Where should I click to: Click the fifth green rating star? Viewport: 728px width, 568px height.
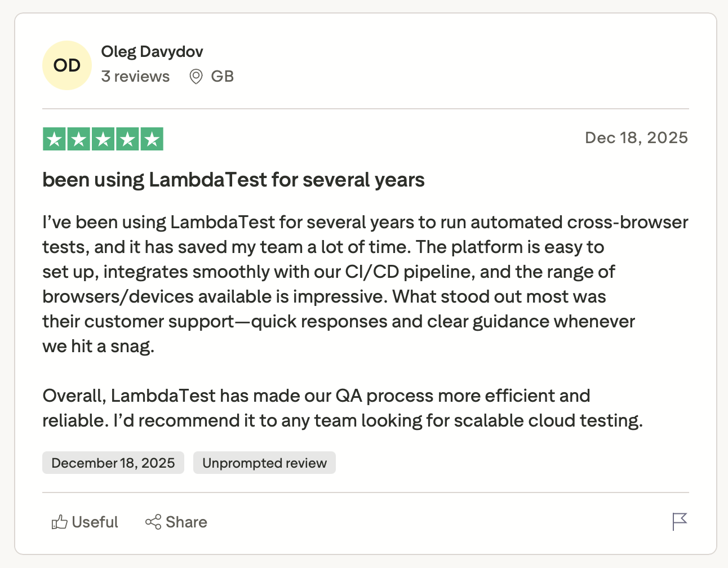coord(152,139)
